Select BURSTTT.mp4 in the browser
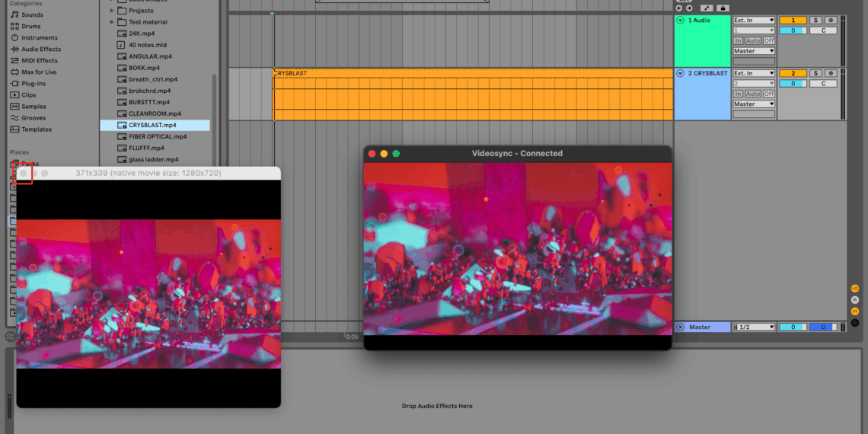This screenshot has height=434, width=868. tap(148, 102)
